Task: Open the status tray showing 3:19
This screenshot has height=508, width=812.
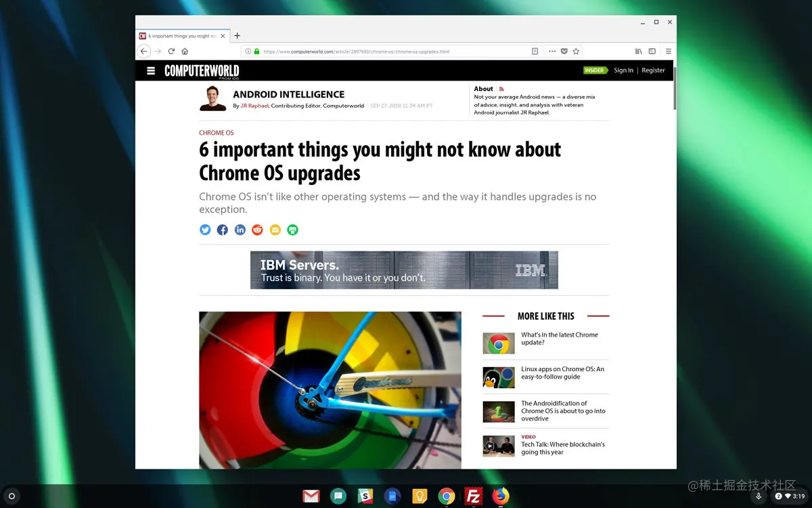Action: pyautogui.click(x=790, y=496)
